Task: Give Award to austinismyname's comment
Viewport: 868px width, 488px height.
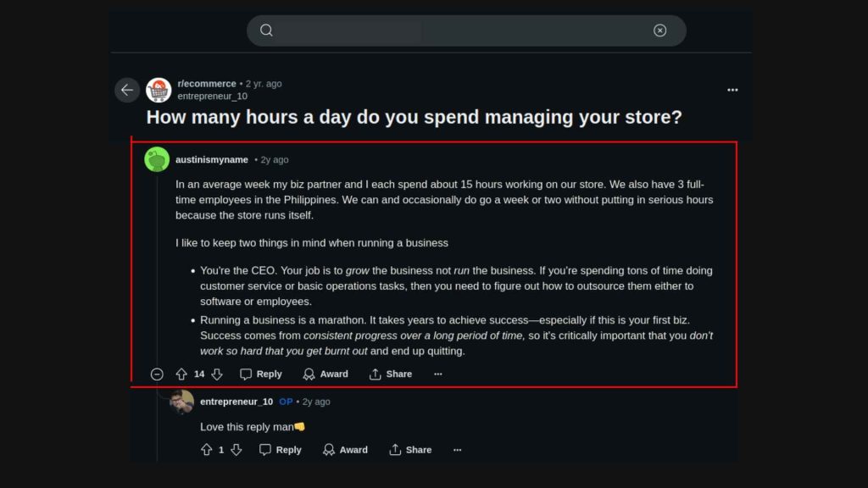Action: [325, 374]
